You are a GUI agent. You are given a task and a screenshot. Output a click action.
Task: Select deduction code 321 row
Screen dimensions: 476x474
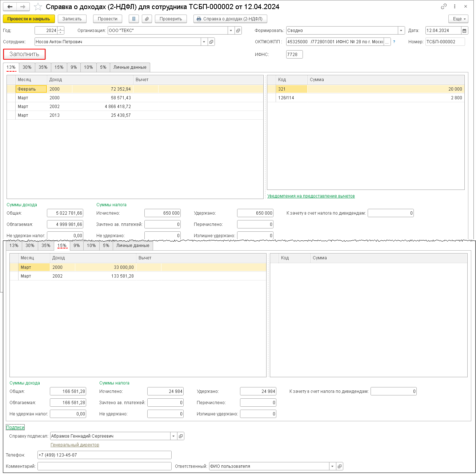point(366,89)
